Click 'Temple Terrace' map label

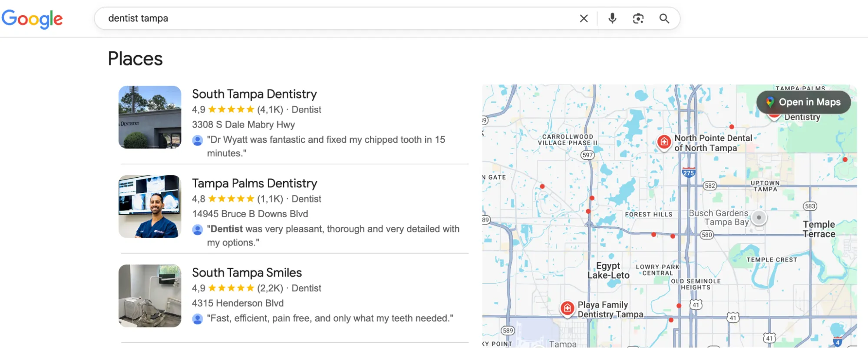[819, 229]
